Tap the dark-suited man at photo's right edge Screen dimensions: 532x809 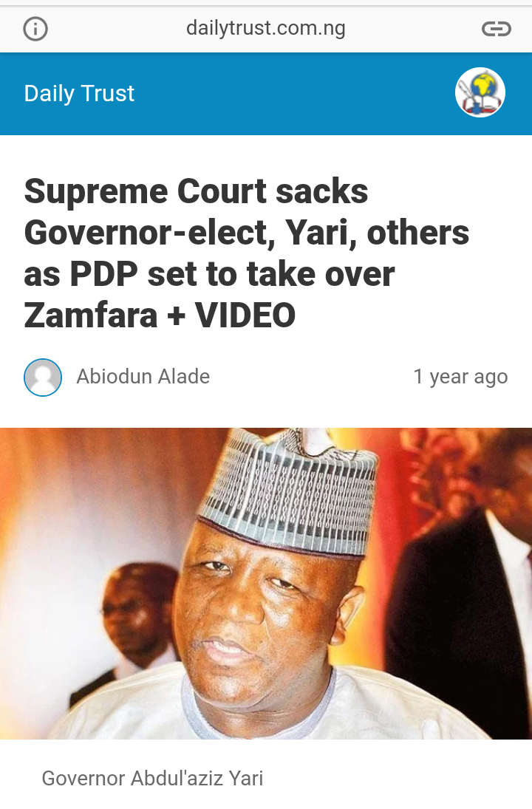[465, 593]
